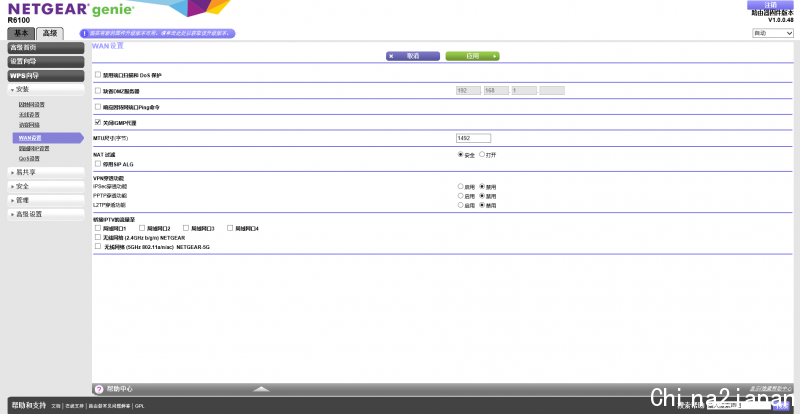Viewport: 800px width, 414px height.
Task: Expand the 管理 Administration section
Action: 46,200
